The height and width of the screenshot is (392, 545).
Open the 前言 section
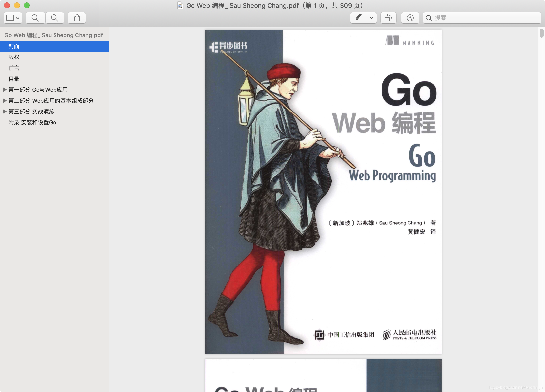14,68
